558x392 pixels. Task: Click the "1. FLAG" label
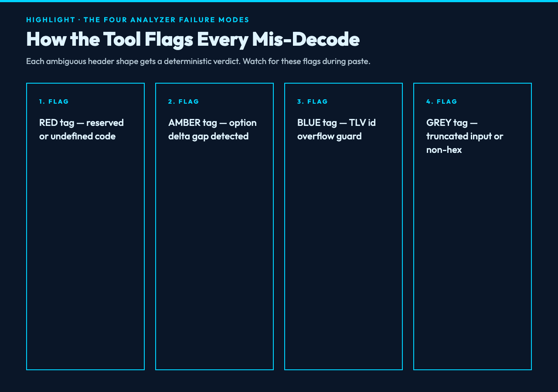pos(54,101)
